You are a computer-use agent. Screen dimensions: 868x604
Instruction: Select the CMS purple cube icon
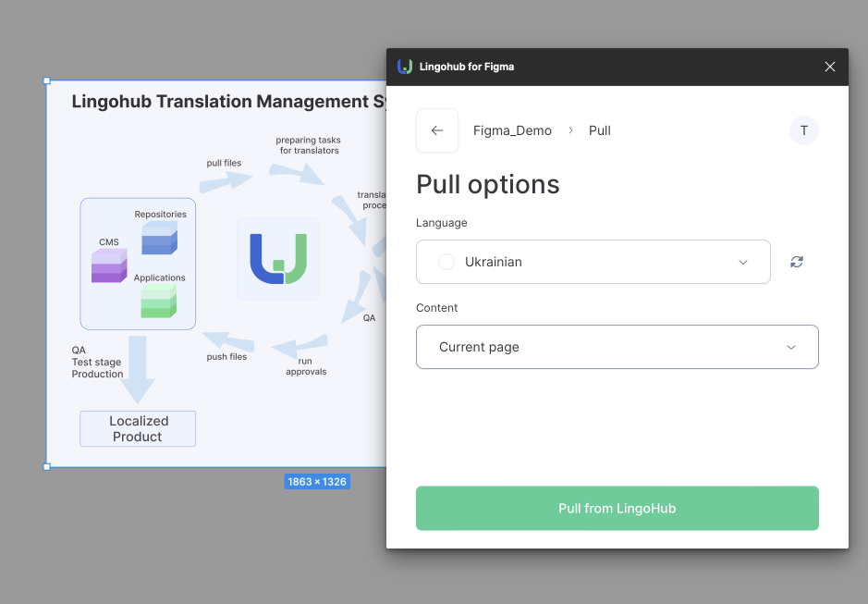point(109,265)
